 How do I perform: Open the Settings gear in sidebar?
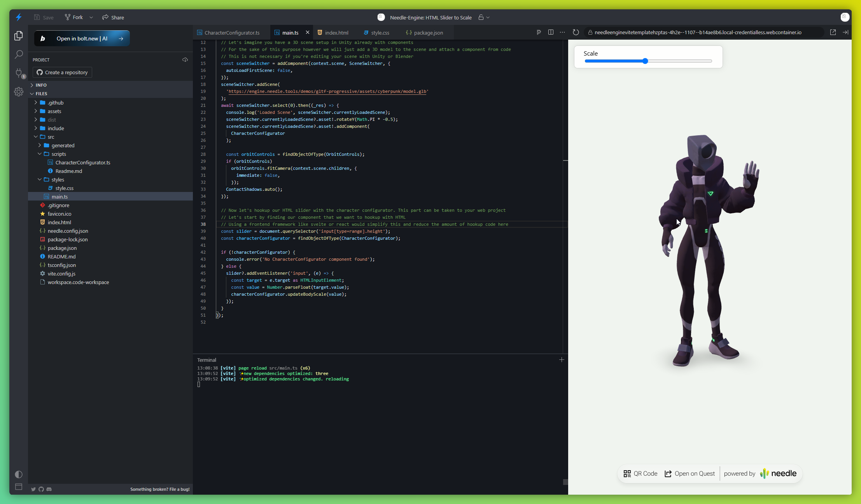point(18,92)
